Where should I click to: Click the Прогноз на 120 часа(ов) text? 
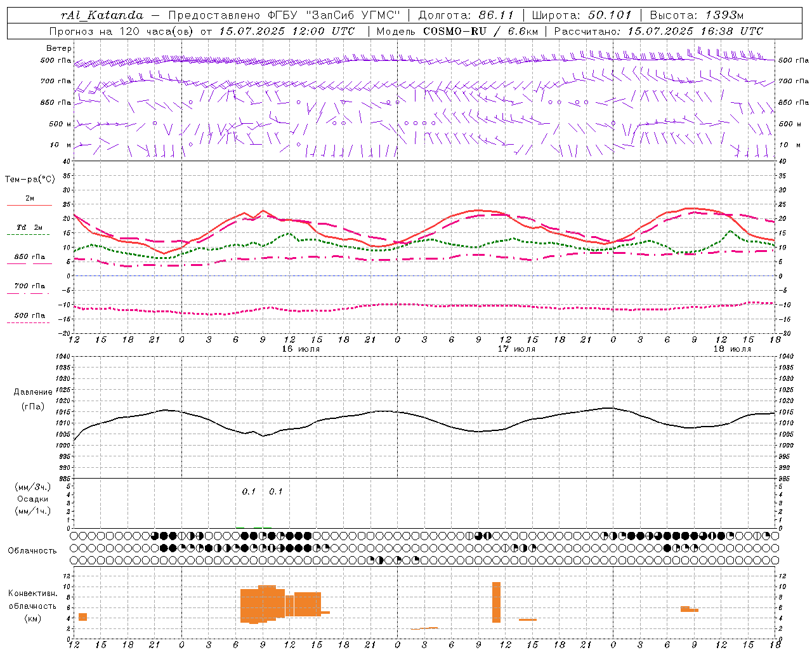click(x=122, y=31)
